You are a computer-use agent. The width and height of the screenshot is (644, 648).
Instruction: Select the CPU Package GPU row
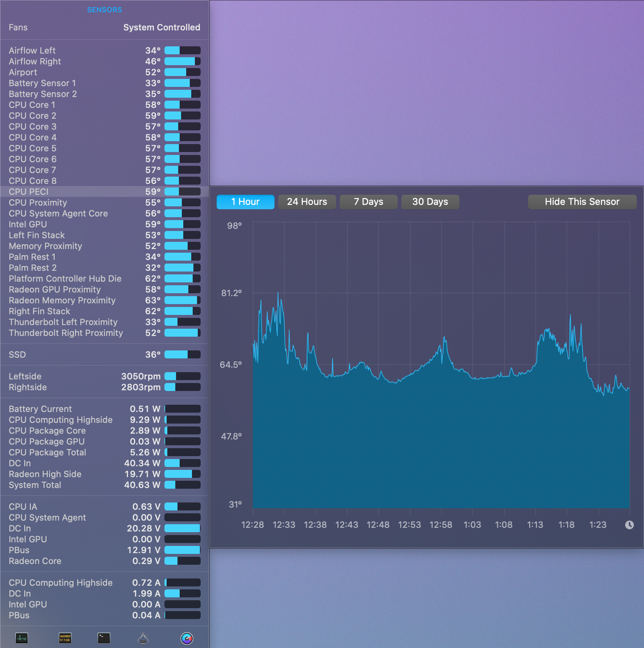(105, 441)
